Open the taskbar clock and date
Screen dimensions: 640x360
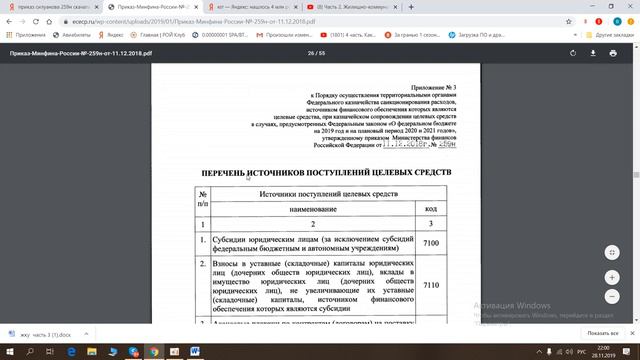click(x=603, y=352)
